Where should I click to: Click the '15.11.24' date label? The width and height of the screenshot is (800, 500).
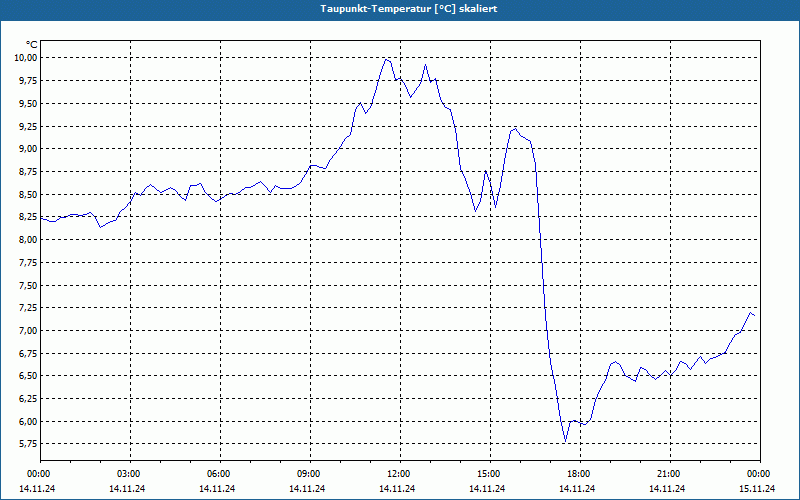tap(757, 488)
